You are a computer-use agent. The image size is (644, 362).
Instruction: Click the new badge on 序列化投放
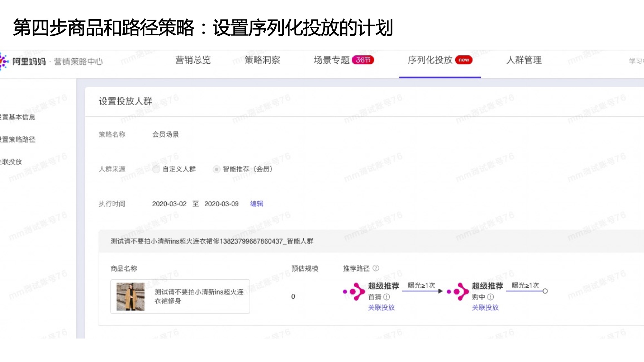(x=464, y=60)
